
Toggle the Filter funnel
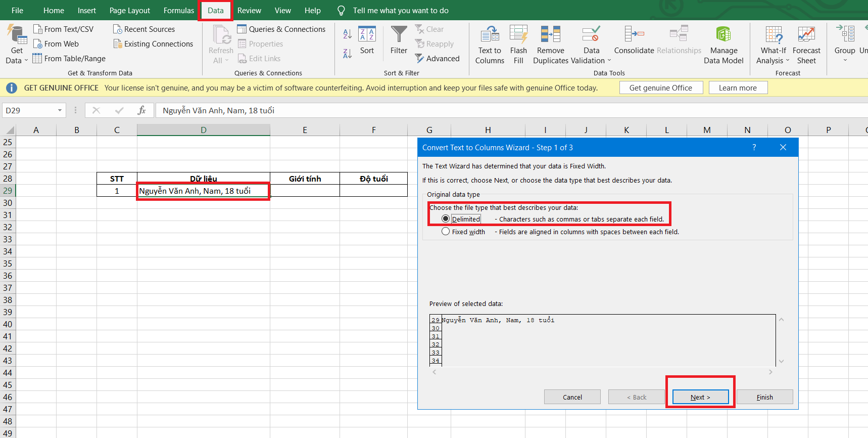[399, 40]
